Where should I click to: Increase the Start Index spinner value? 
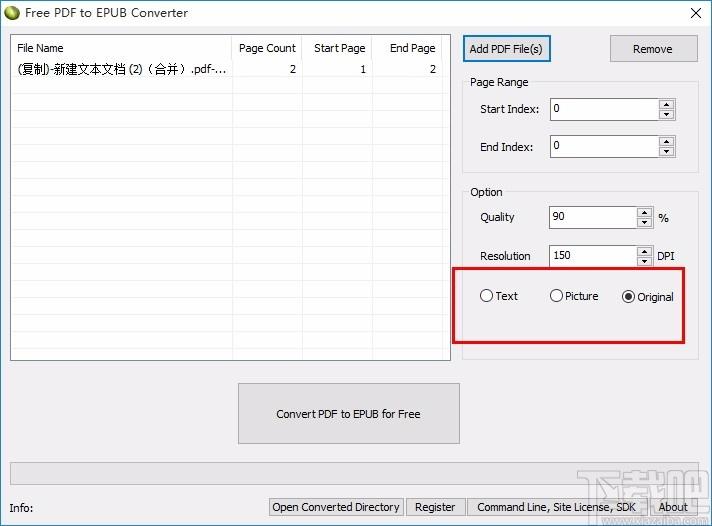(x=666, y=104)
